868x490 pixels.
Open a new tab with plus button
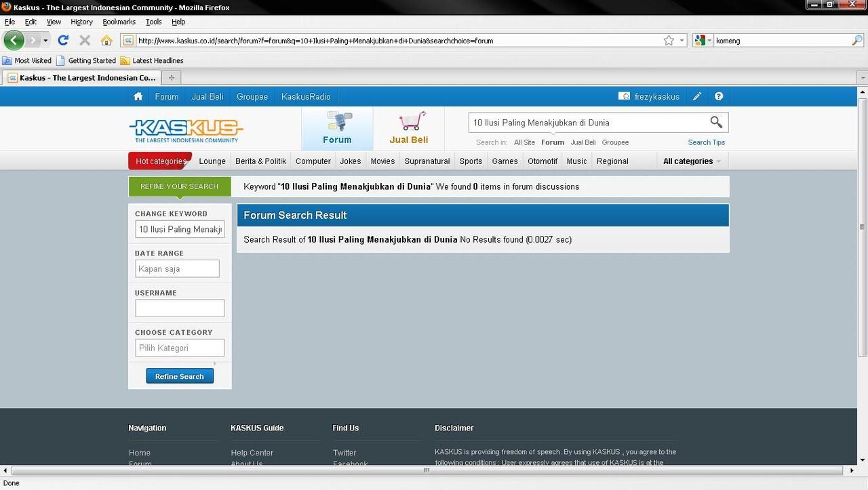(x=172, y=77)
